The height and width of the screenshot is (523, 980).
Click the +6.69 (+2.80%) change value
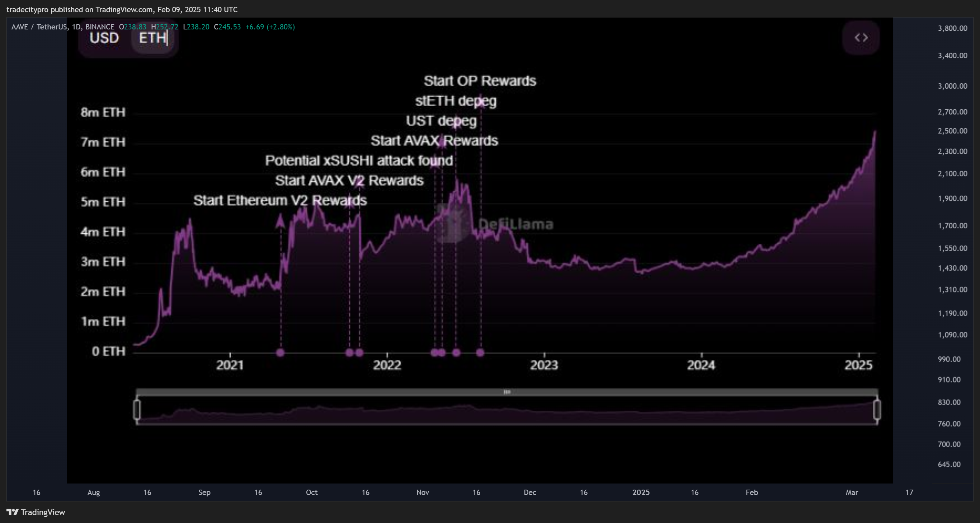(270, 27)
